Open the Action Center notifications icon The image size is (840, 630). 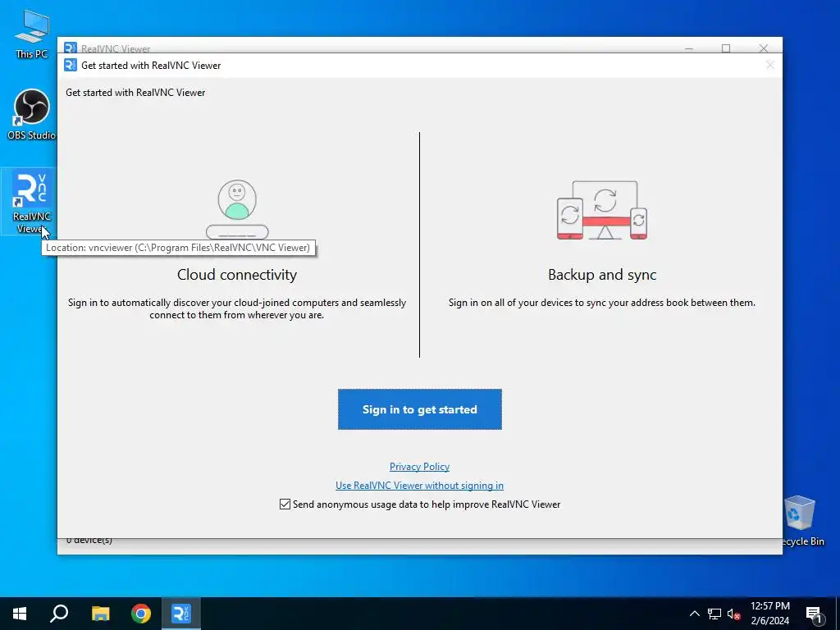click(x=815, y=614)
